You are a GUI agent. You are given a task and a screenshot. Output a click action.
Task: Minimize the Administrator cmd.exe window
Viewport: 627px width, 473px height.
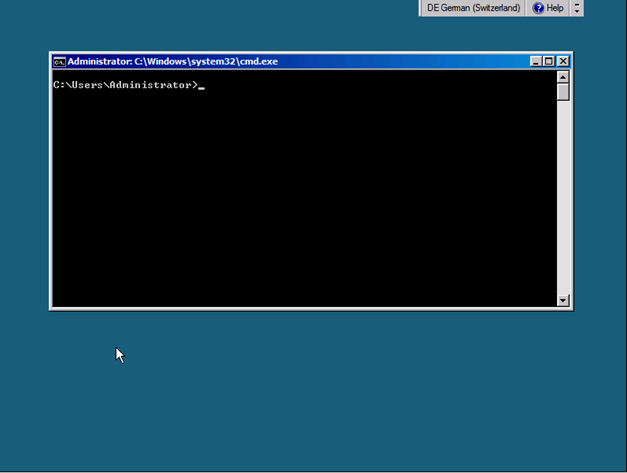(535, 61)
